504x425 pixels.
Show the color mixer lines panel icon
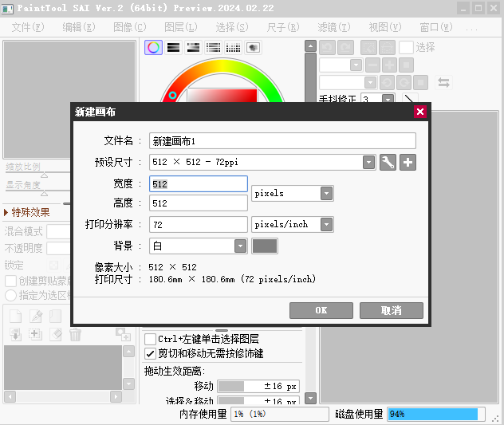pos(213,48)
